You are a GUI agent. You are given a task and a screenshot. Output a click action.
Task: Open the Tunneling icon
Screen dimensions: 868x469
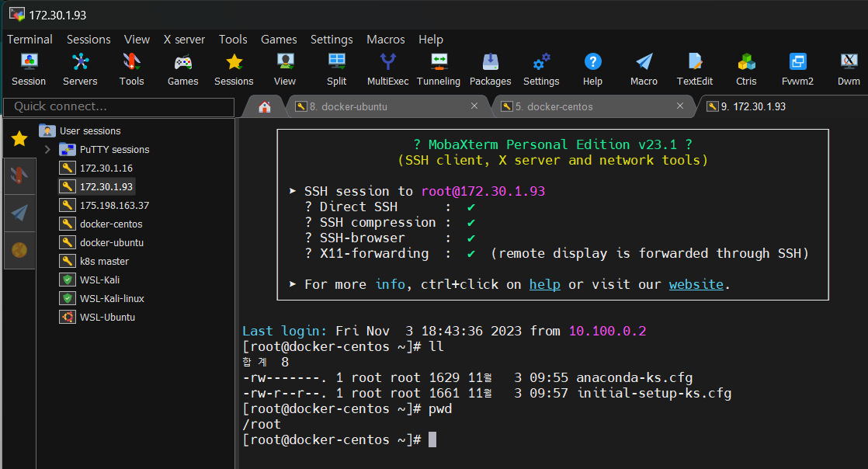439,69
